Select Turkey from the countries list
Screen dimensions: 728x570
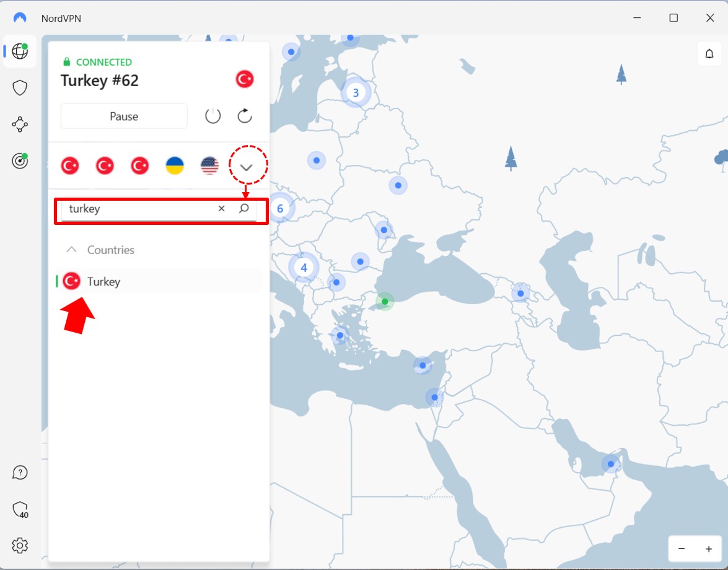103,281
